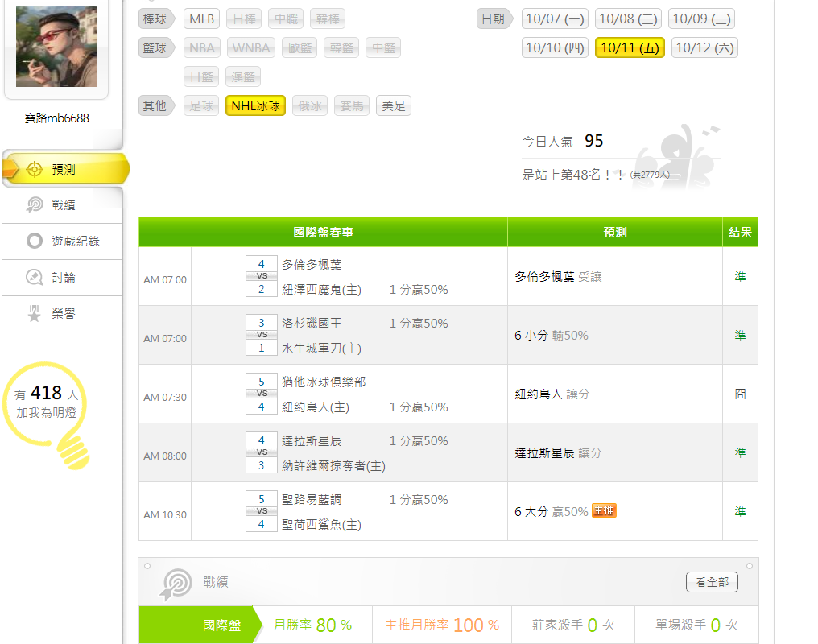
Task: Select the 日籃 league filter
Action: [201, 76]
